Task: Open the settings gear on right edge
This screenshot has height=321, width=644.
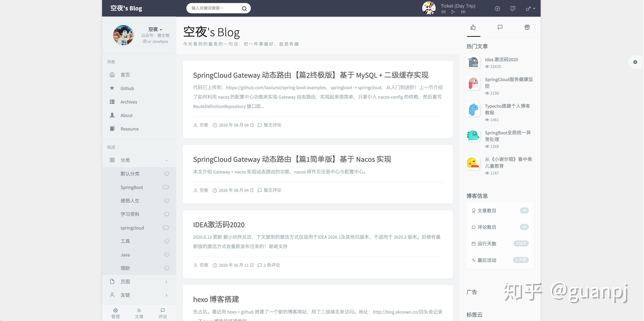Action: click(x=635, y=62)
